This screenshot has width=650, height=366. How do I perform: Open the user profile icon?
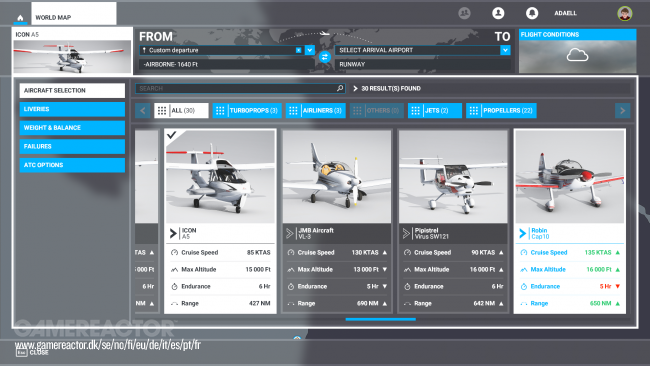(x=498, y=13)
